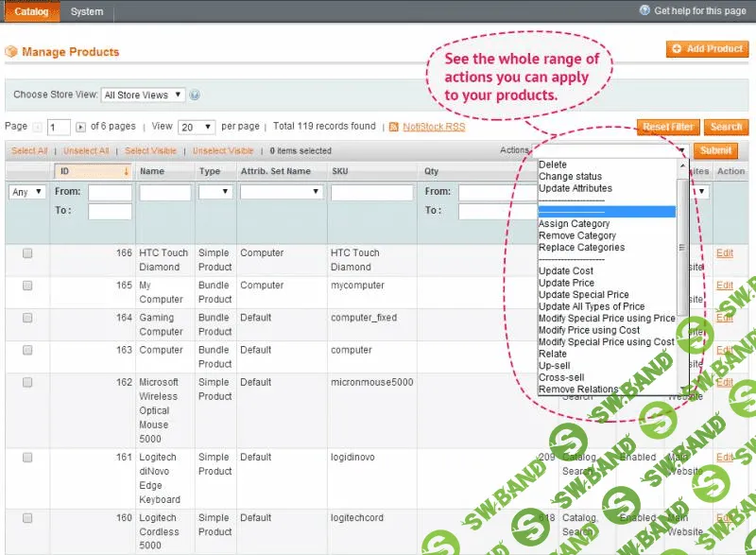Open the System menu
Viewport: 756px width, 555px height.
(87, 11)
